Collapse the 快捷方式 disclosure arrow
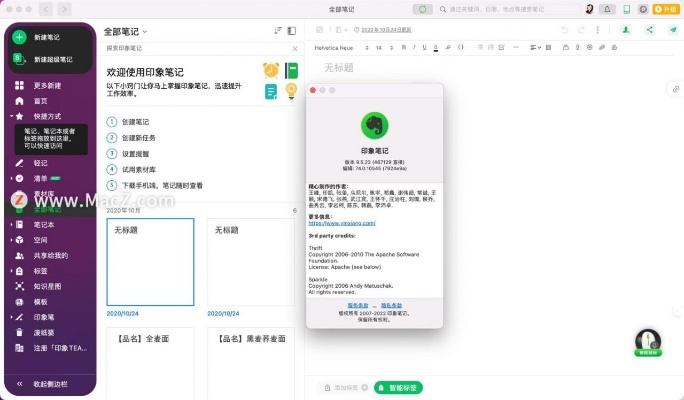Image resolution: width=684 pixels, height=400 pixels. (x=11, y=116)
